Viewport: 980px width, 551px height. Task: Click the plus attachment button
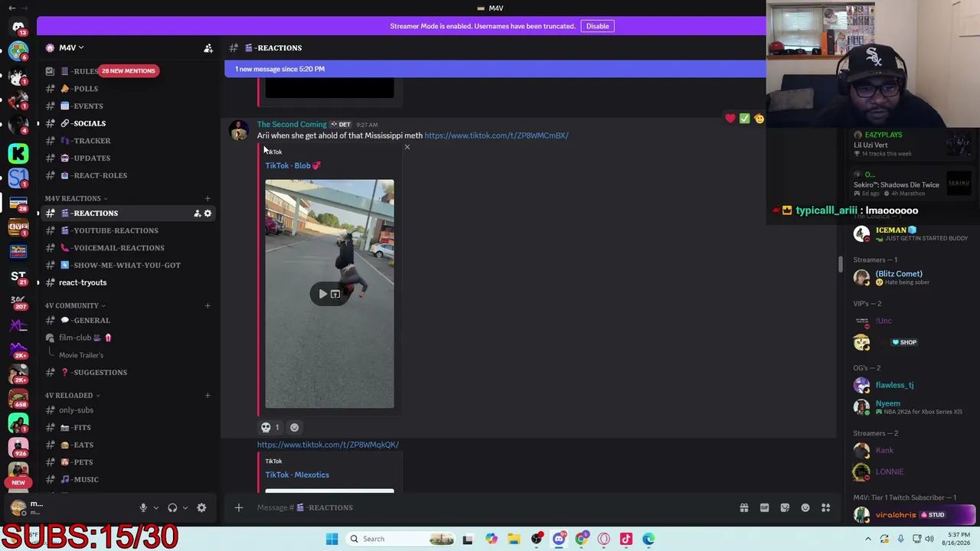[x=238, y=507]
